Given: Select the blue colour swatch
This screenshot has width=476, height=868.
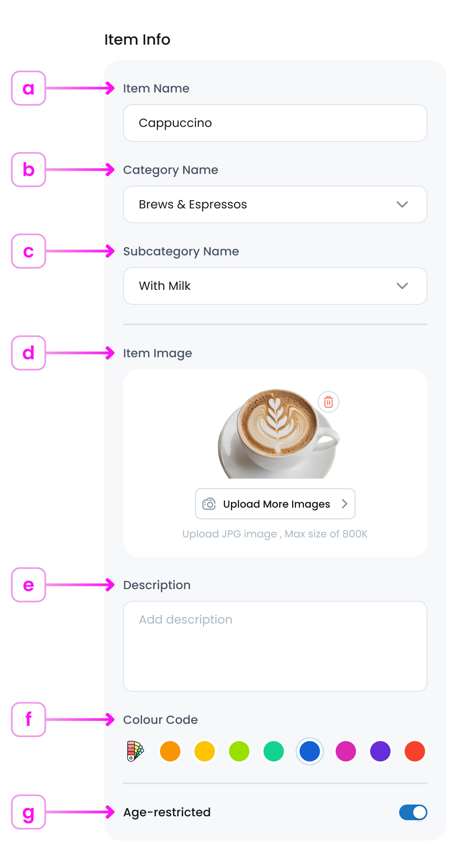Looking at the screenshot, I should tap(310, 751).
